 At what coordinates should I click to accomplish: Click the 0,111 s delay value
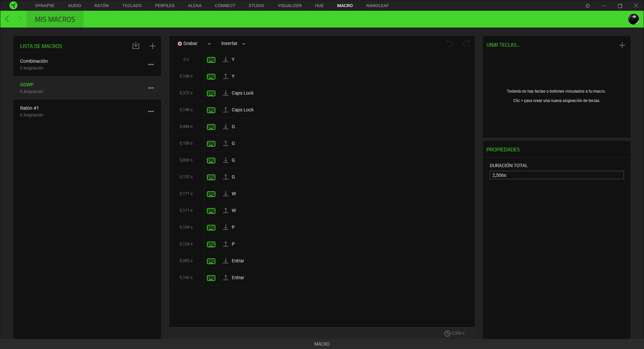pyautogui.click(x=186, y=210)
